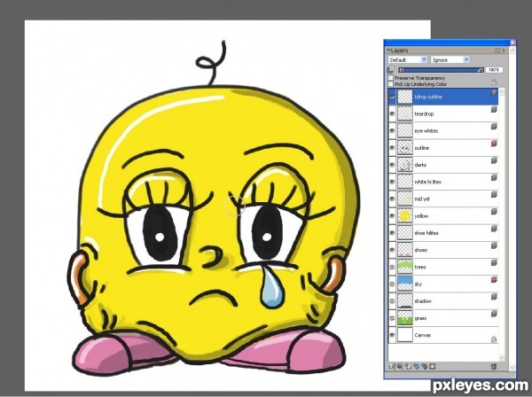The width and height of the screenshot is (532, 397).
Task: Click layer type icon on shadow row
Action: (494, 297)
